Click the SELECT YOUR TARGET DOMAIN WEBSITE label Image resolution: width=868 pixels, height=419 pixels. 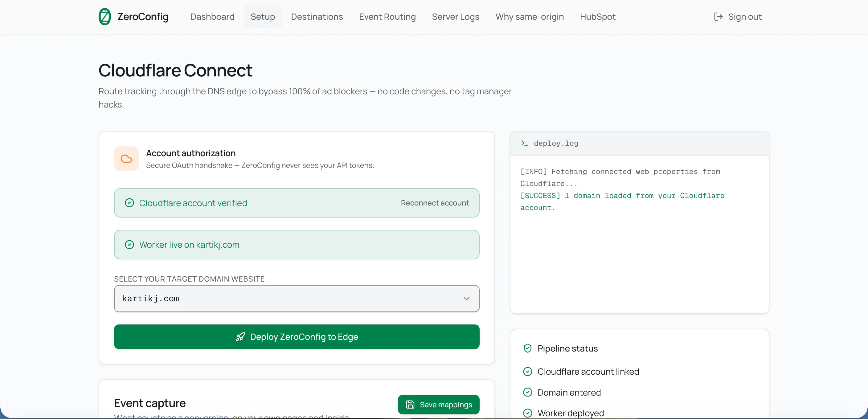pos(189,279)
